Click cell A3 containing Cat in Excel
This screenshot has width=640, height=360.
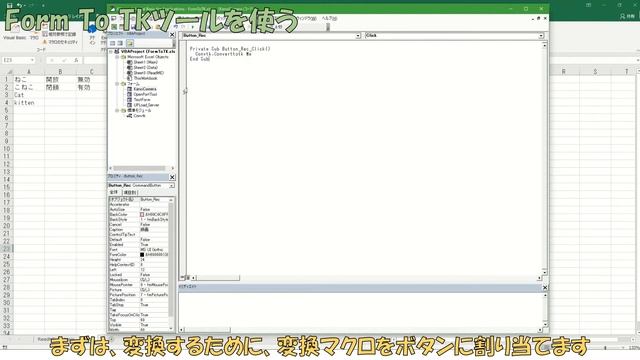click(x=29, y=95)
